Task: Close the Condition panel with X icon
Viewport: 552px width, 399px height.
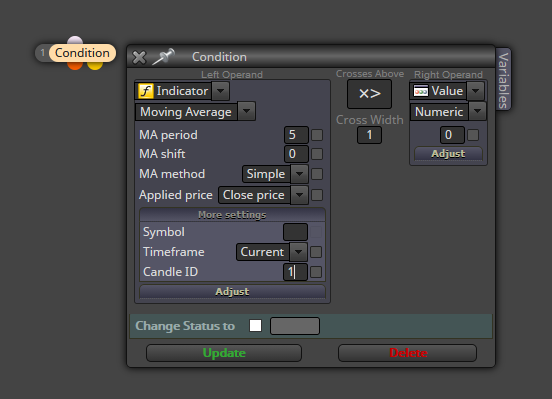Action: click(139, 57)
